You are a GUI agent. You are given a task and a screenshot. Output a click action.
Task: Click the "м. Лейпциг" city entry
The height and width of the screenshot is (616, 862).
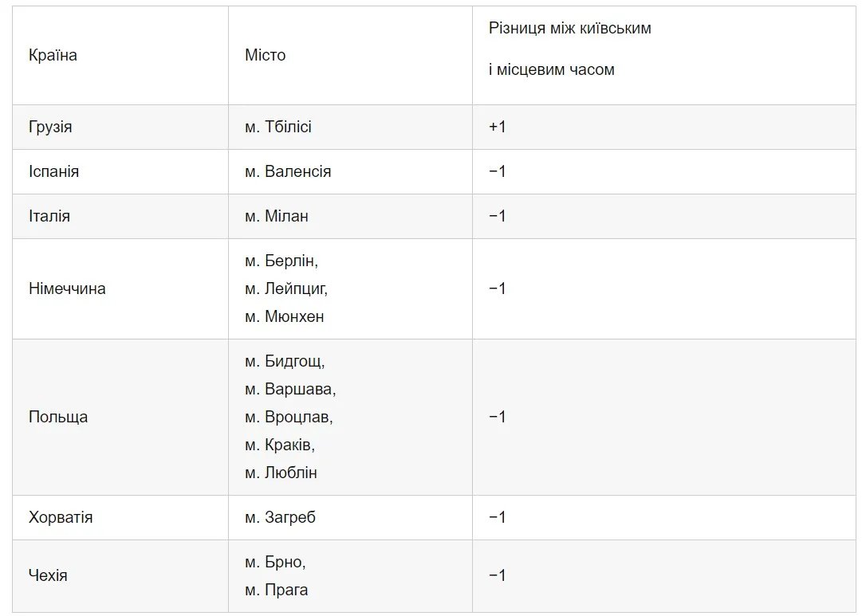point(286,288)
